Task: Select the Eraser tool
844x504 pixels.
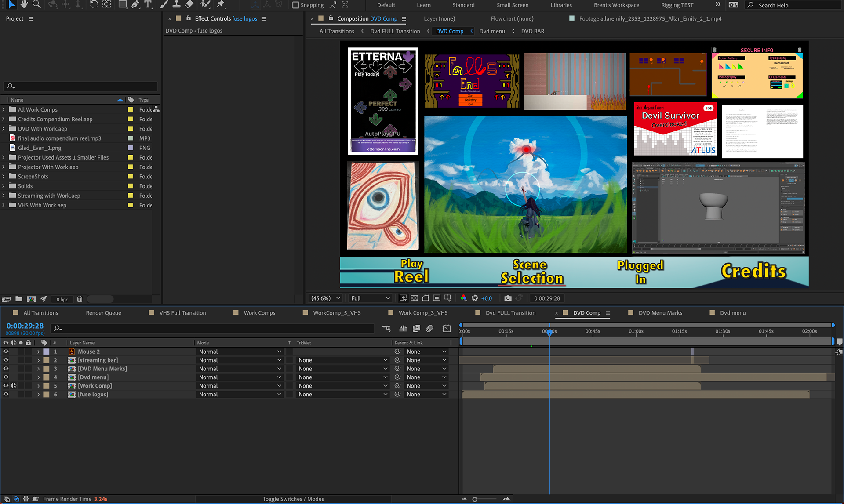Action: [189, 4]
